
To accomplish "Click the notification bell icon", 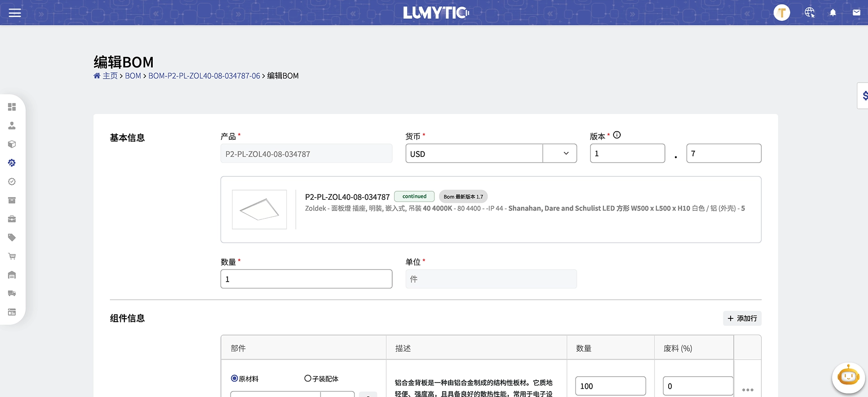I will [833, 13].
